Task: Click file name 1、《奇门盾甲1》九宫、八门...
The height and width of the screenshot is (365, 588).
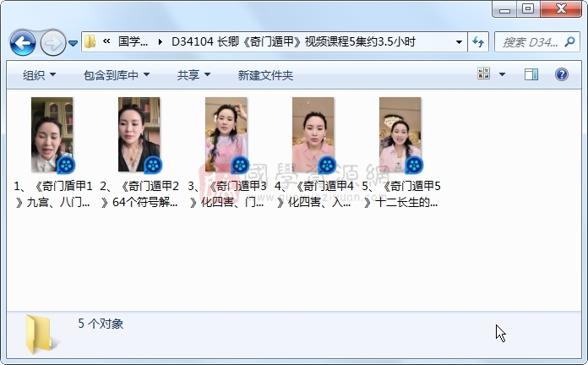Action: (52, 194)
